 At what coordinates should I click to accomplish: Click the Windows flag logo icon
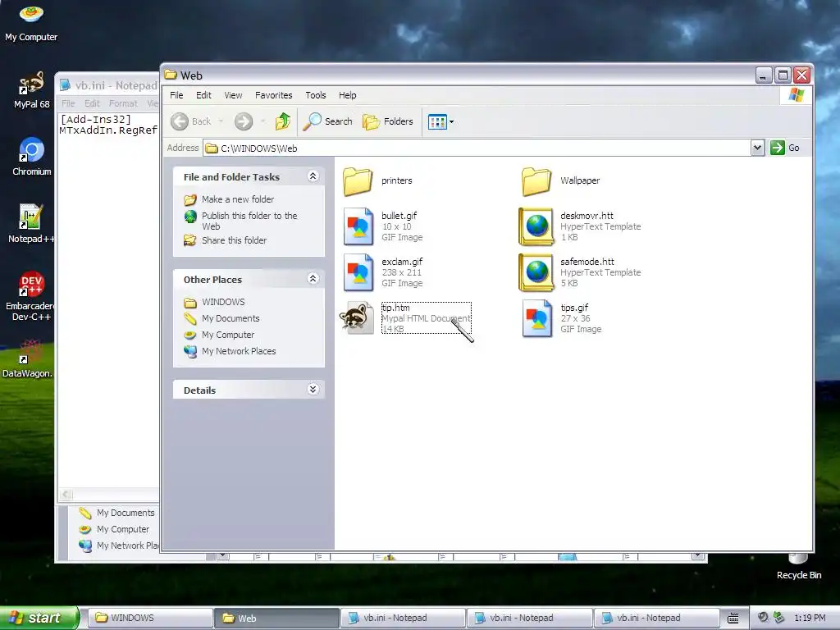point(796,95)
